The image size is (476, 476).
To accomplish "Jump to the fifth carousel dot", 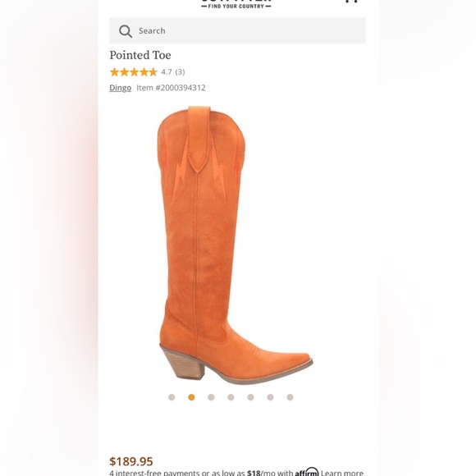I will 251,397.
